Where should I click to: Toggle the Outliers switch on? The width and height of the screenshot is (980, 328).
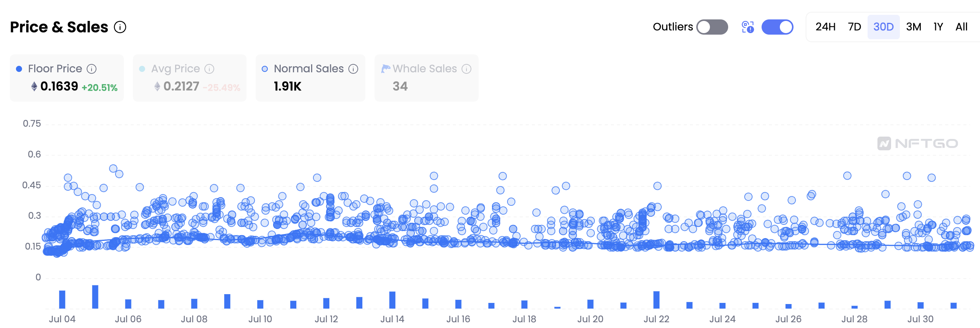[712, 27]
